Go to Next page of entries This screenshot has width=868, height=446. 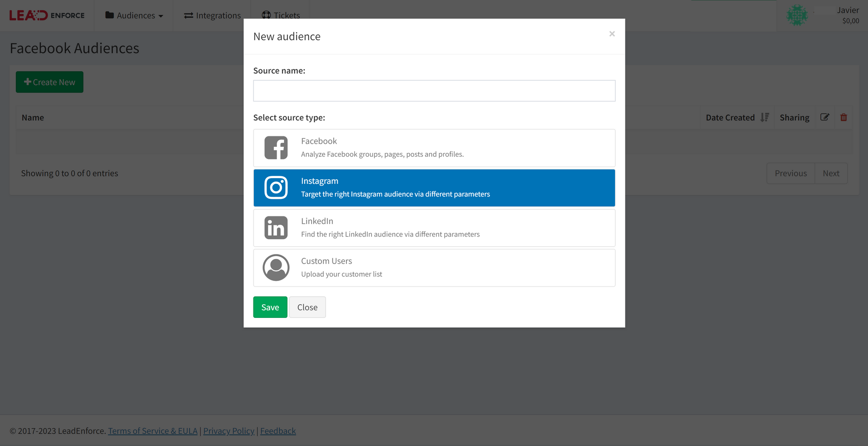point(831,173)
